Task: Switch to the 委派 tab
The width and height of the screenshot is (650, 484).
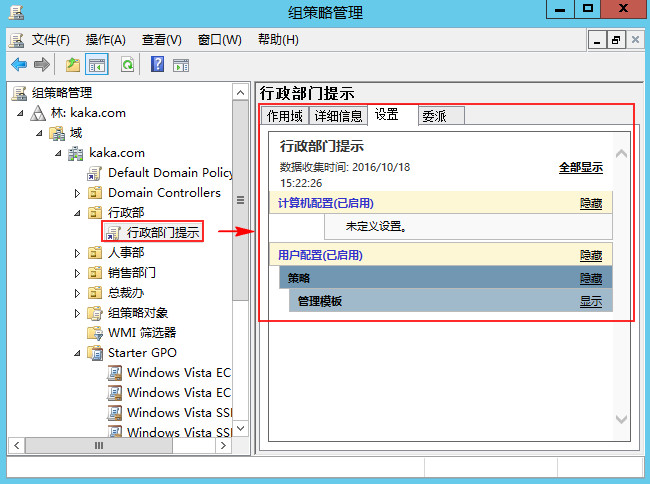Action: pos(441,116)
